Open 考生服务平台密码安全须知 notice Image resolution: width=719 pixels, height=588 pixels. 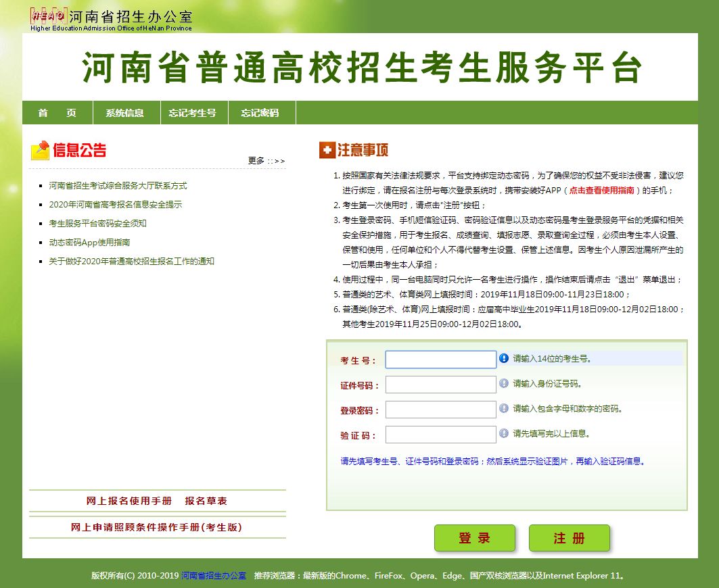pyautogui.click(x=97, y=223)
